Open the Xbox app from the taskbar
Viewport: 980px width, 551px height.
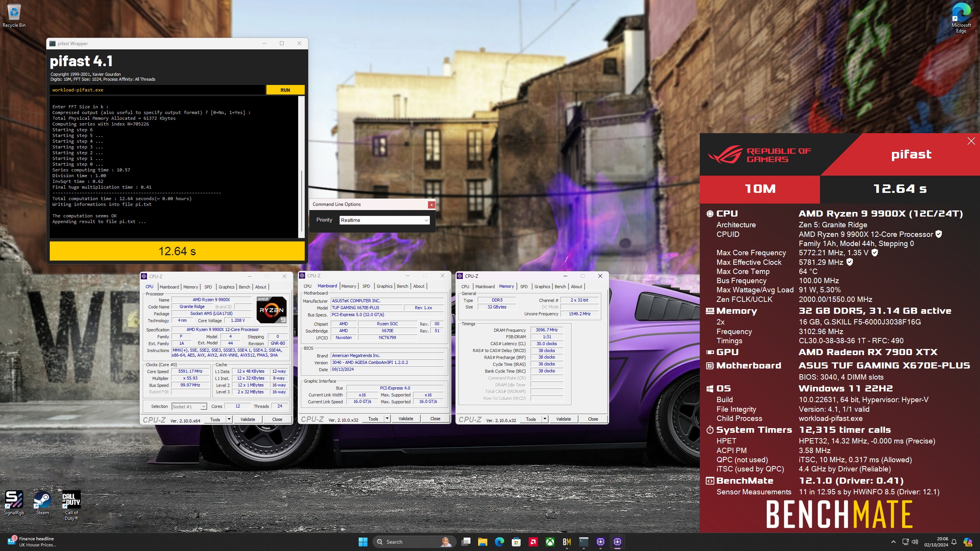click(550, 542)
